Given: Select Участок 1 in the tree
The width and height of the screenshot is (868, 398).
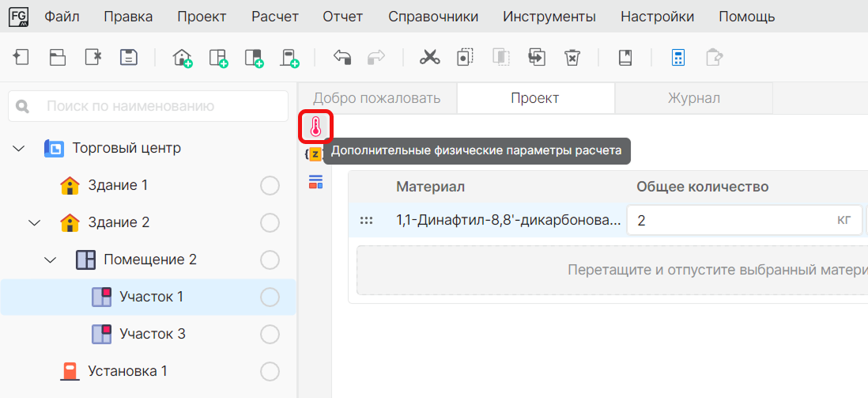Looking at the screenshot, I should pos(151,297).
